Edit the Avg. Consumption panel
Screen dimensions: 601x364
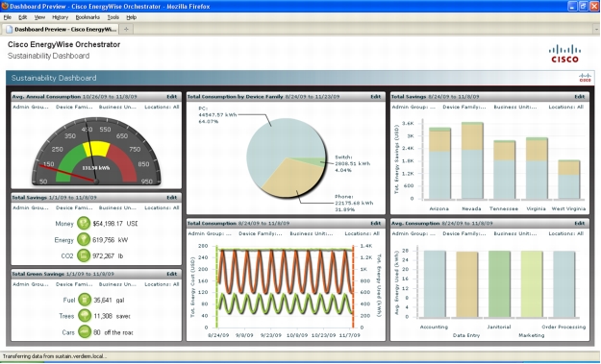click(x=580, y=223)
